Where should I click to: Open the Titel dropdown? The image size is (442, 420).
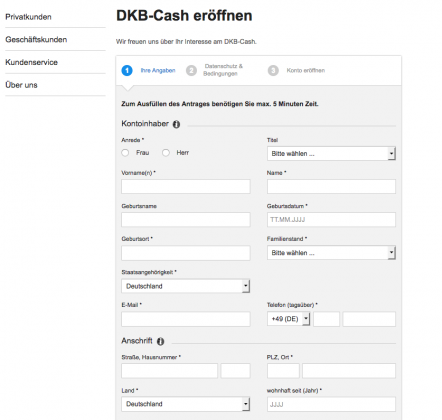pyautogui.click(x=331, y=154)
